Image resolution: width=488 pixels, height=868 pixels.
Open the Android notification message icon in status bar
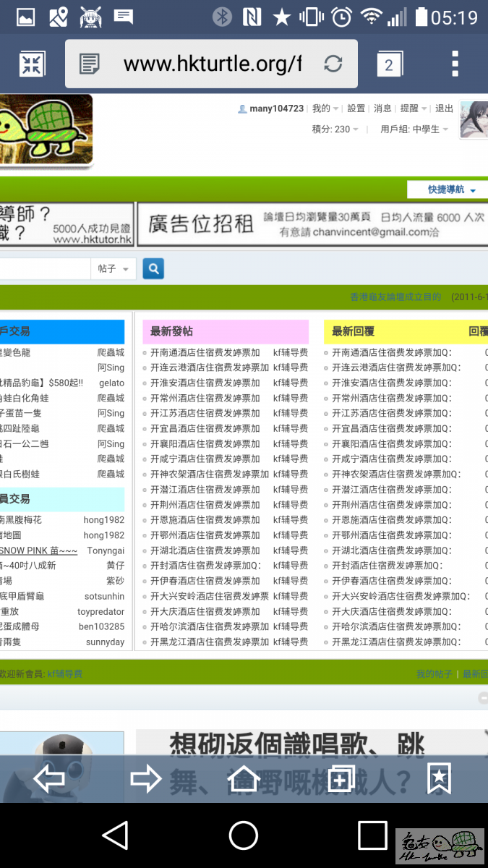[124, 16]
